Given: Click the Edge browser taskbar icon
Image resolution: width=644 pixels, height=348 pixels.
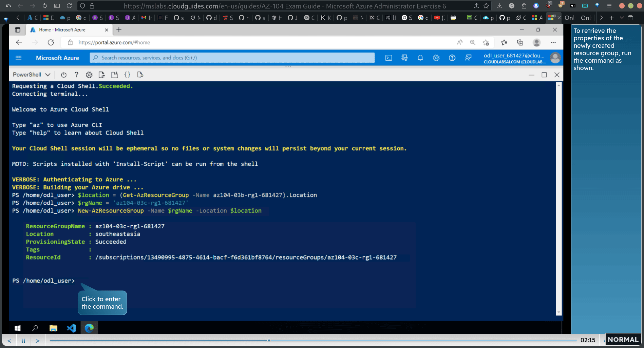Looking at the screenshot, I should tap(89, 328).
